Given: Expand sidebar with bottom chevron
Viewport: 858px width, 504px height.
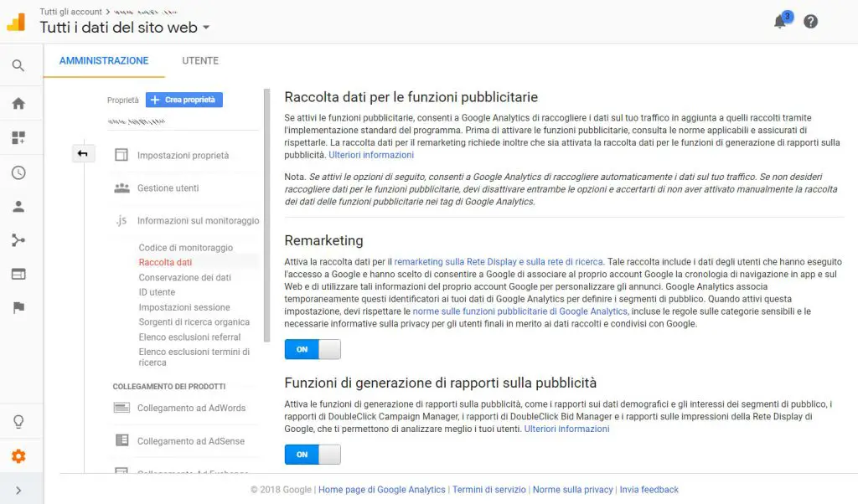Looking at the screenshot, I should [x=18, y=491].
